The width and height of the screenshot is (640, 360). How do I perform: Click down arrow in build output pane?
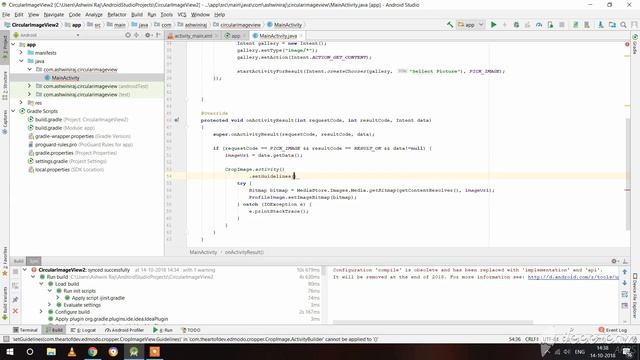click(x=624, y=283)
